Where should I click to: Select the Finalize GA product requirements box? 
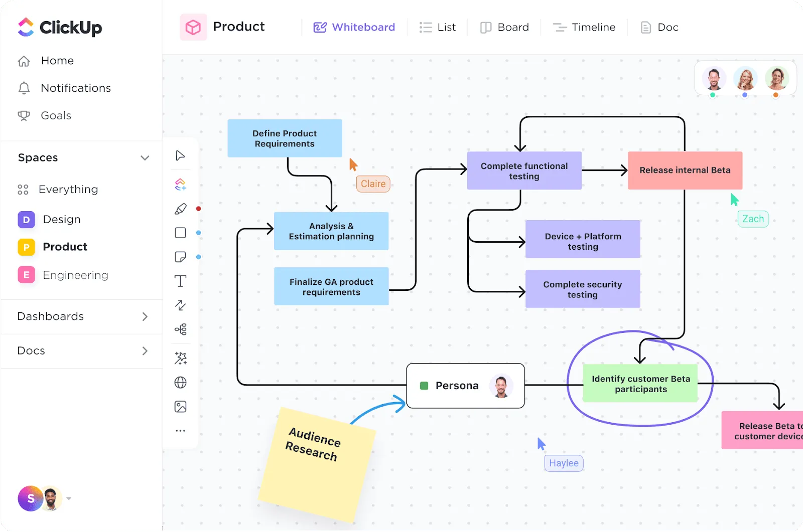(331, 286)
